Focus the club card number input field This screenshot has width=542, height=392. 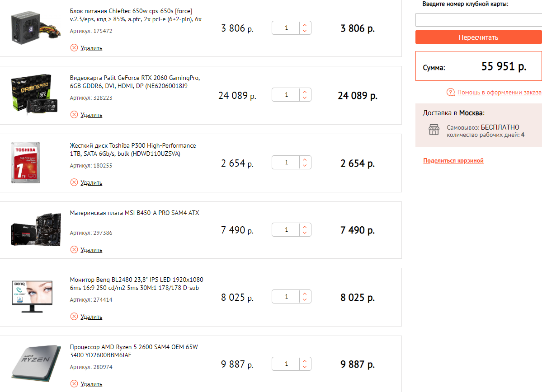(x=478, y=20)
